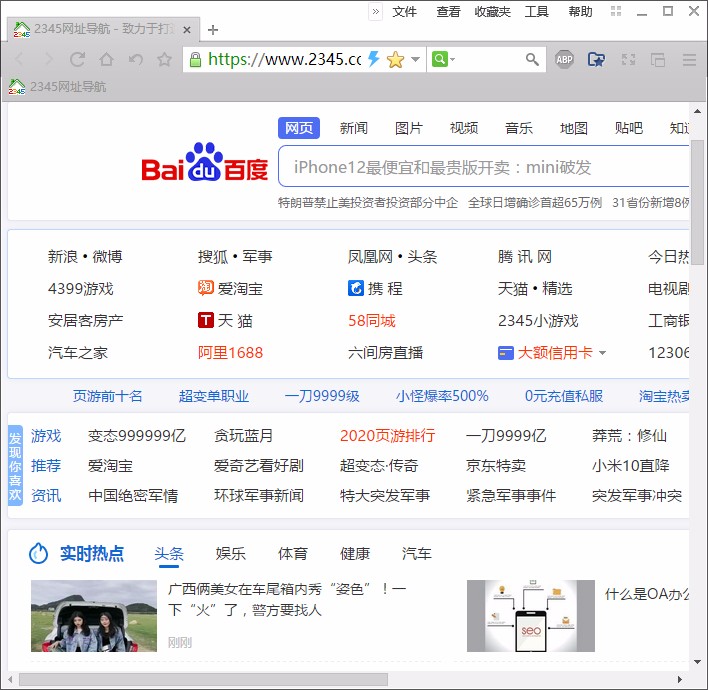This screenshot has height=690, width=708.
Task: Open the 腾讯网 link
Action: pyautogui.click(x=525, y=256)
